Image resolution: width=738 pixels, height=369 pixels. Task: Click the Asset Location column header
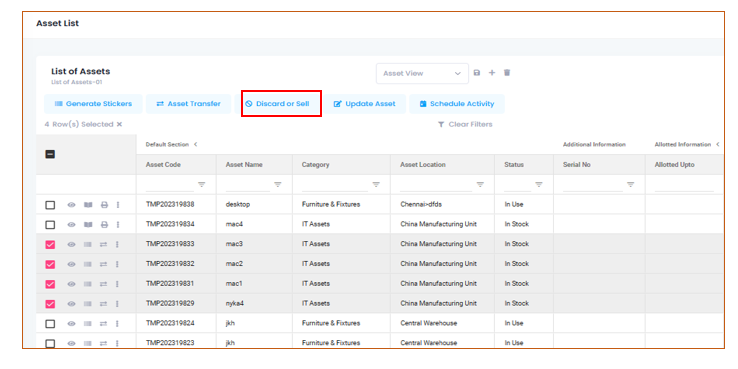(442, 165)
